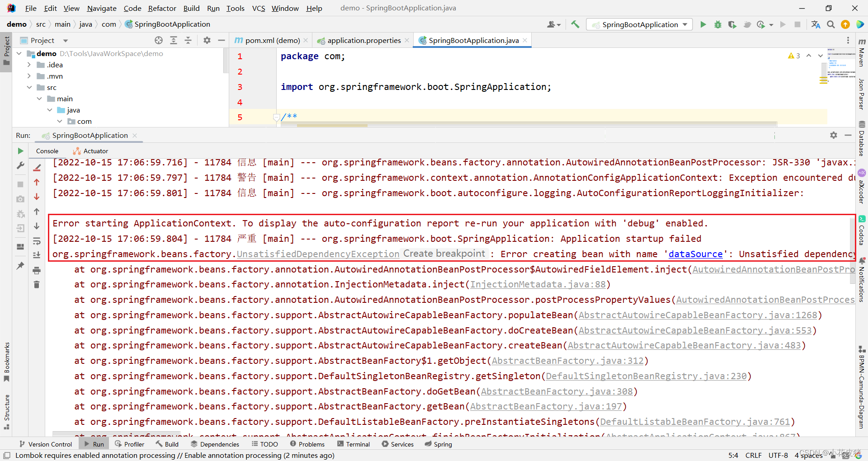
Task: Open the Refactor menu
Action: pos(162,8)
